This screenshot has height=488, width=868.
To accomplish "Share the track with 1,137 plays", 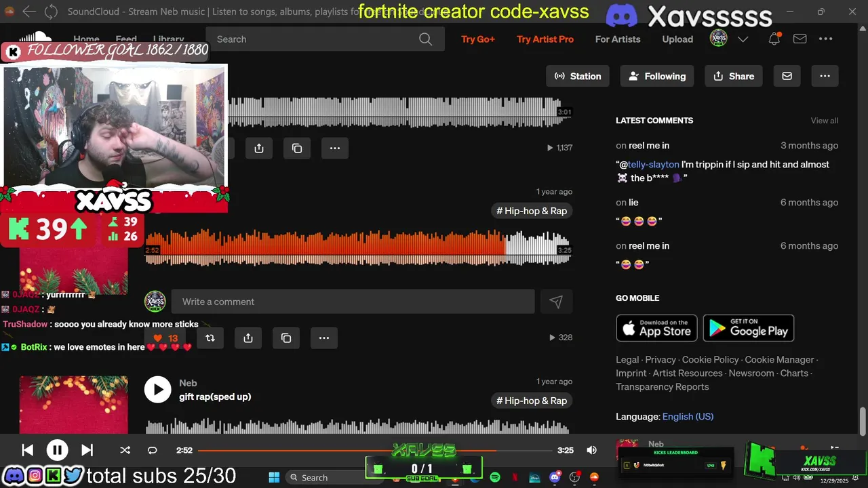I will (x=259, y=148).
